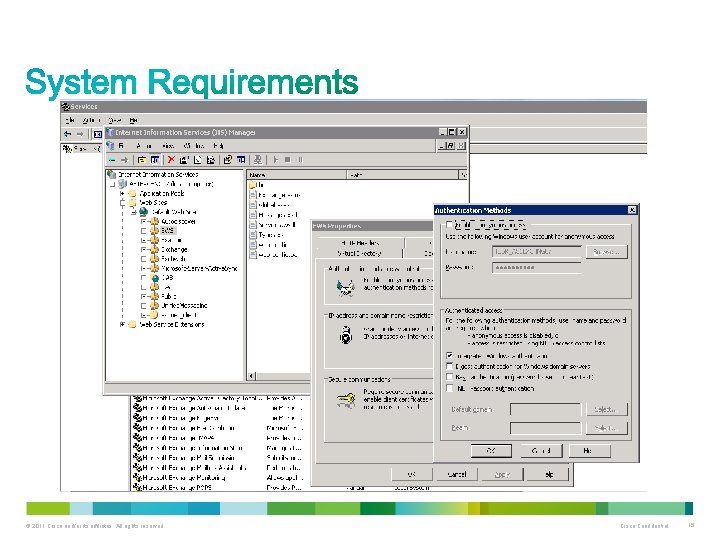
Task: Click the Back arrow in Services window toolbar
Action: 68,134
